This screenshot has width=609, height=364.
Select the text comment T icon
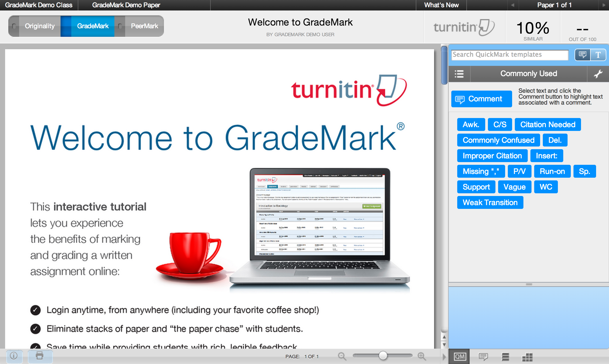point(598,55)
